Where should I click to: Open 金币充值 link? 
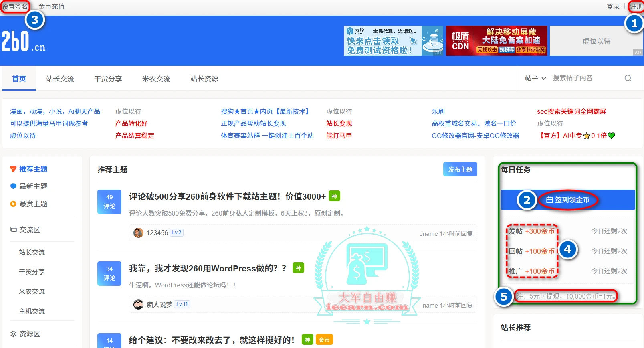(51, 6)
